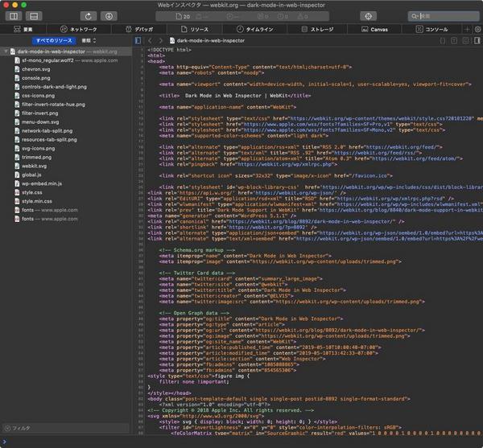The image size is (483, 448).
Task: Focus the フィルタ filter field
Action: click(66, 428)
